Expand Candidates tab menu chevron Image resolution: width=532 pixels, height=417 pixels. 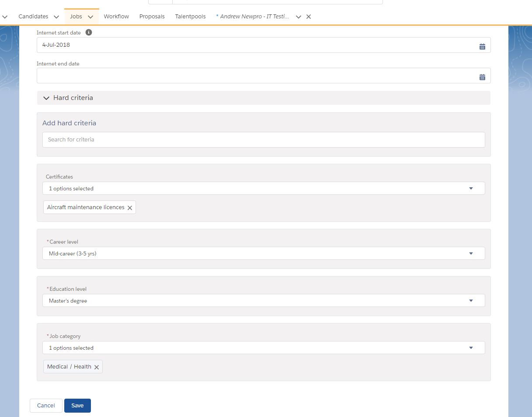tap(56, 17)
